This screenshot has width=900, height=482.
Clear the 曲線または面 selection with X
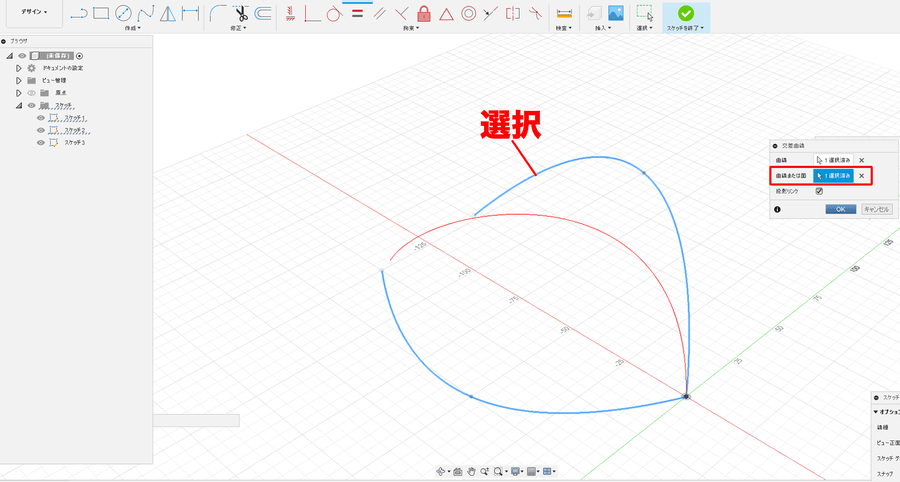pyautogui.click(x=862, y=176)
